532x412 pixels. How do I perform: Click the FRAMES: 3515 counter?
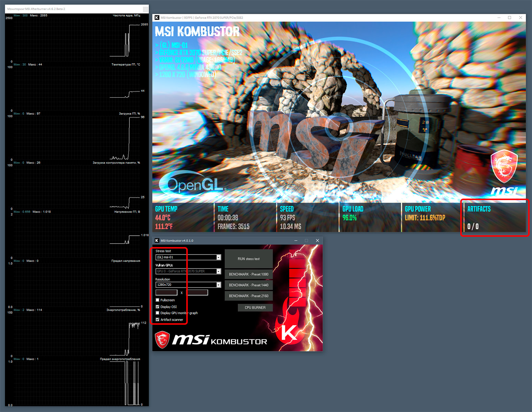tap(233, 227)
